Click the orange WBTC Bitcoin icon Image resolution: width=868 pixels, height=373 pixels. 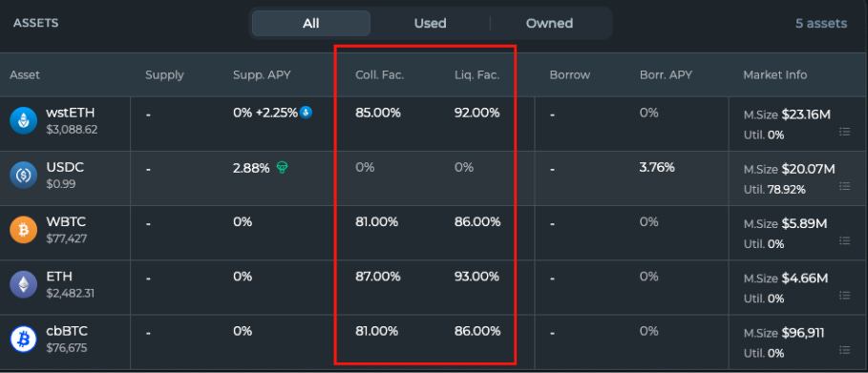(23, 230)
